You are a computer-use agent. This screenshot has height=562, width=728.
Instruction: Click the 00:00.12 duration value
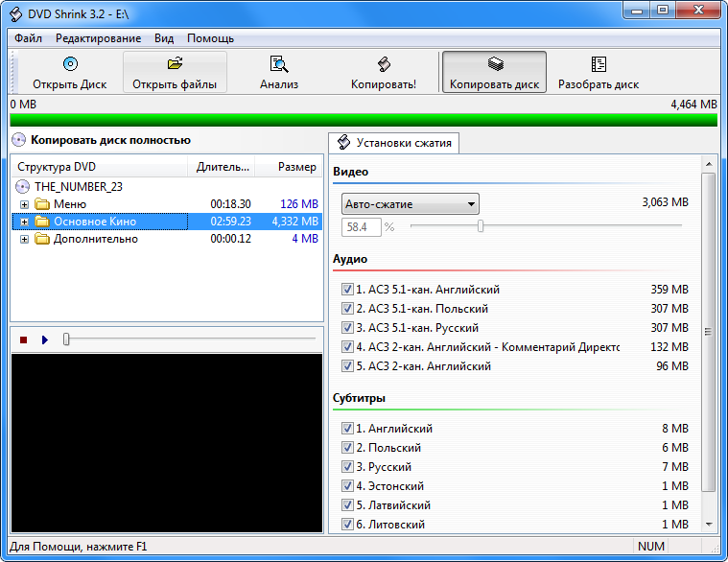click(231, 239)
